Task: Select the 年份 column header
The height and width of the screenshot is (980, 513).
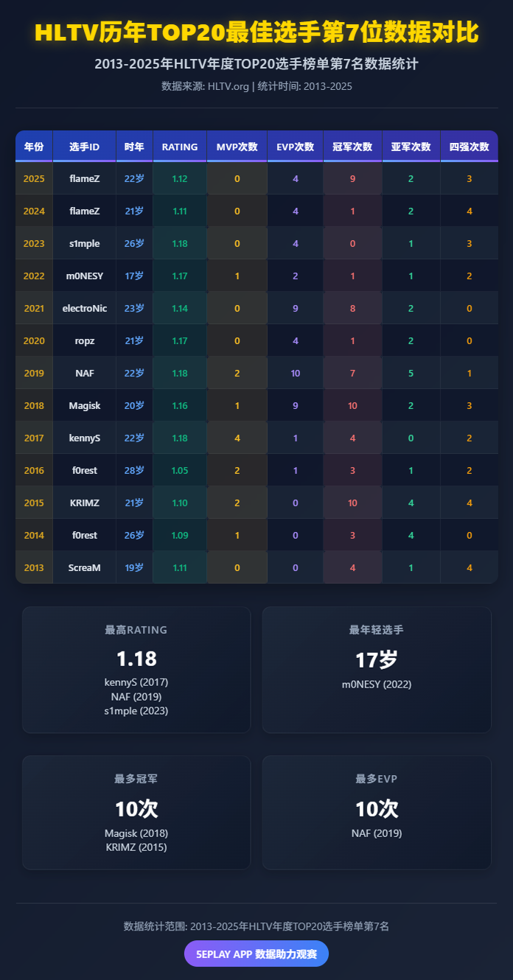Action: (34, 147)
